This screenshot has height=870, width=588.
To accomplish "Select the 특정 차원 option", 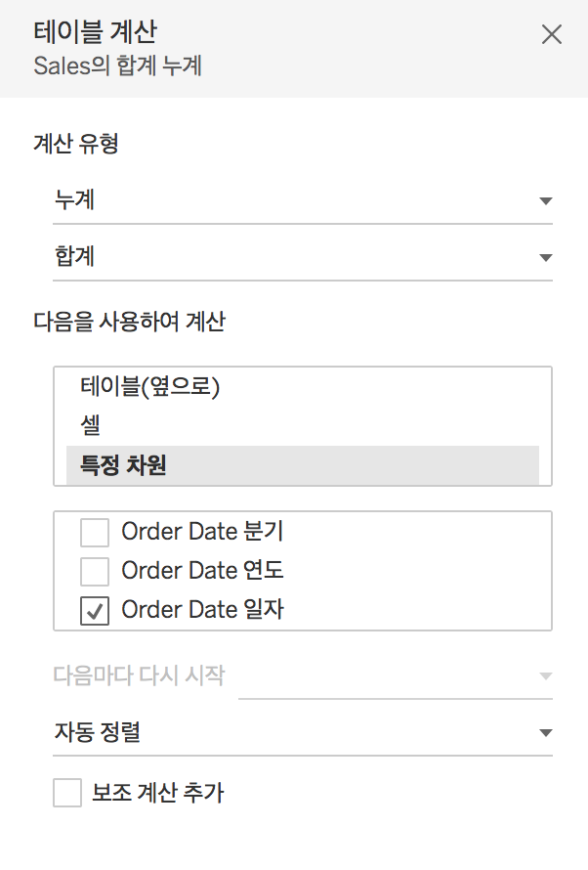I will coord(124,465).
